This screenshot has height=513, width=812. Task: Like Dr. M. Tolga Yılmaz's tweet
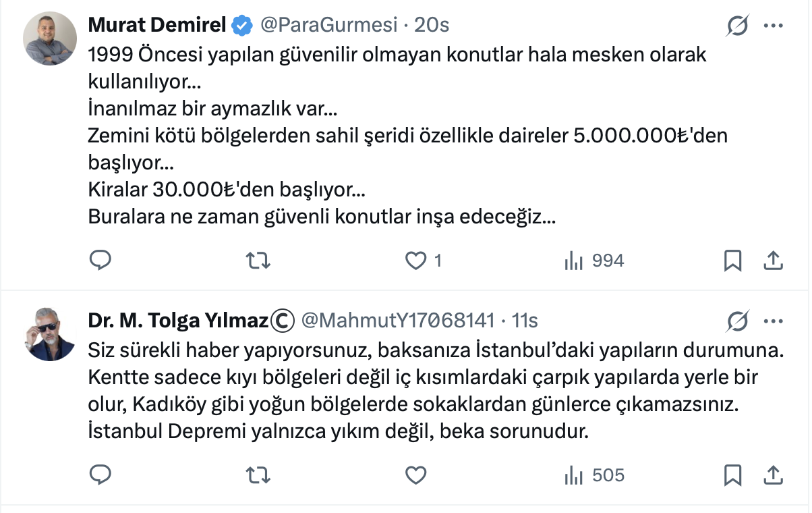point(416,475)
